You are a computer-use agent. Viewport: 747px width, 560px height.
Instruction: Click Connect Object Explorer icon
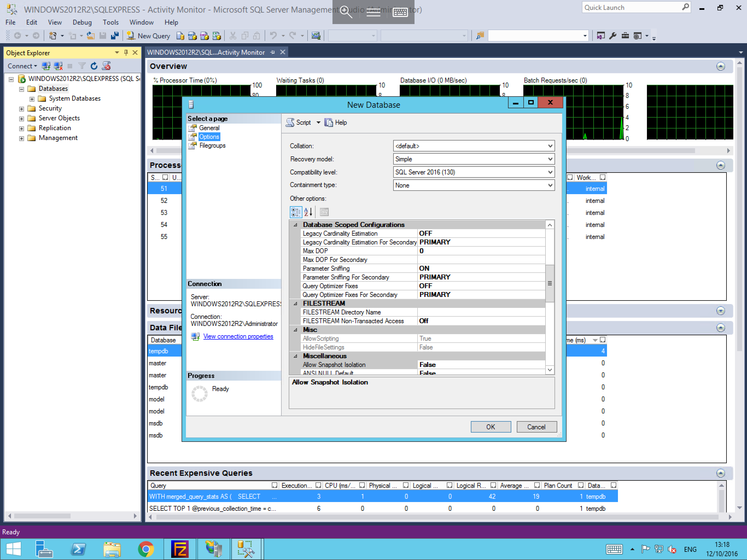tap(46, 66)
